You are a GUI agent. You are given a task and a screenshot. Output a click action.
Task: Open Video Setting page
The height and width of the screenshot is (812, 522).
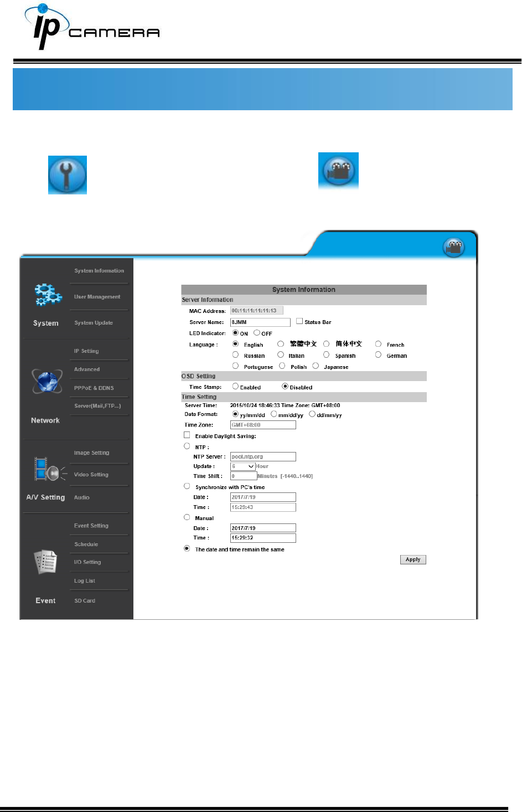coord(91,475)
